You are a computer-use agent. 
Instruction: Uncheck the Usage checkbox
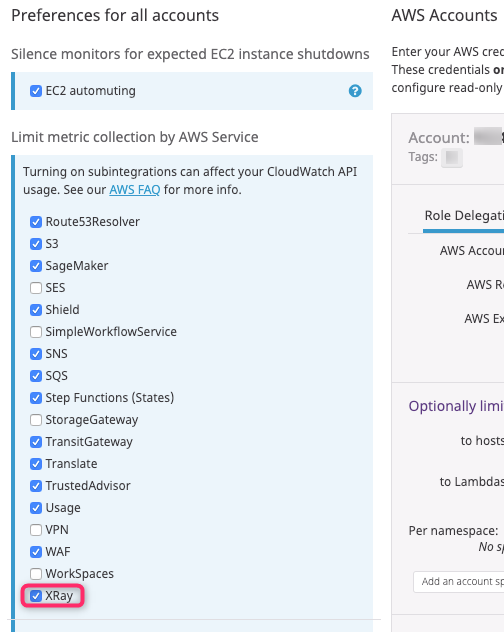[x=36, y=508]
